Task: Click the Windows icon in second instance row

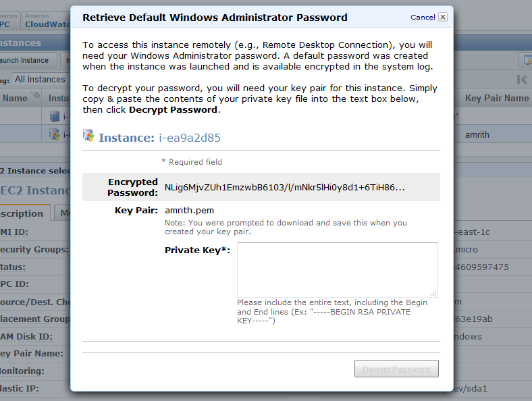Action: click(55, 135)
